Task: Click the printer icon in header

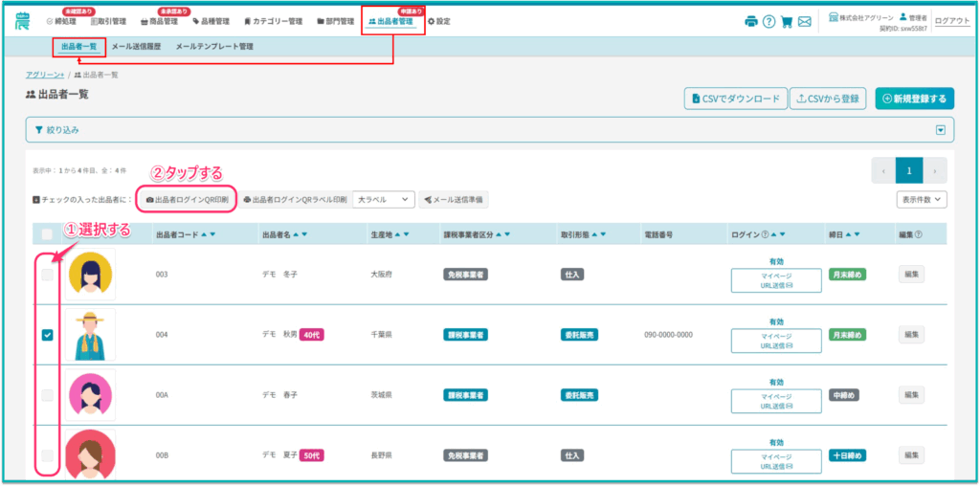Action: tap(750, 22)
